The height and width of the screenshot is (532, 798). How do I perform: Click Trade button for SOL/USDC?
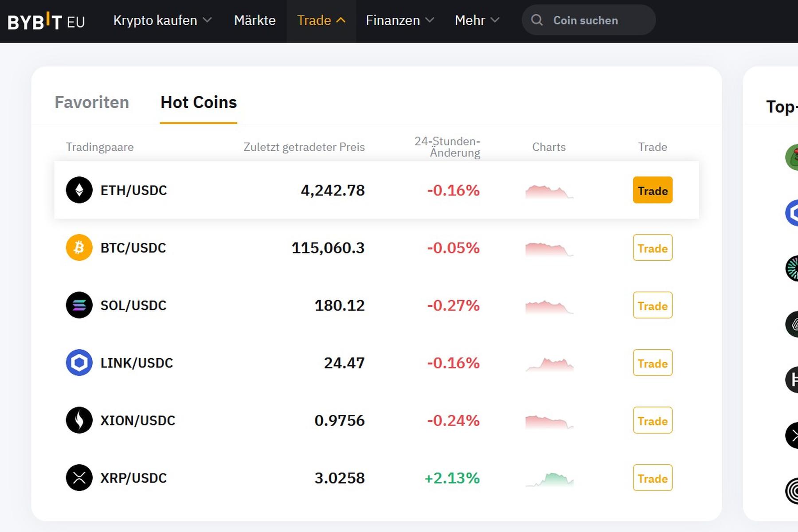(x=653, y=305)
